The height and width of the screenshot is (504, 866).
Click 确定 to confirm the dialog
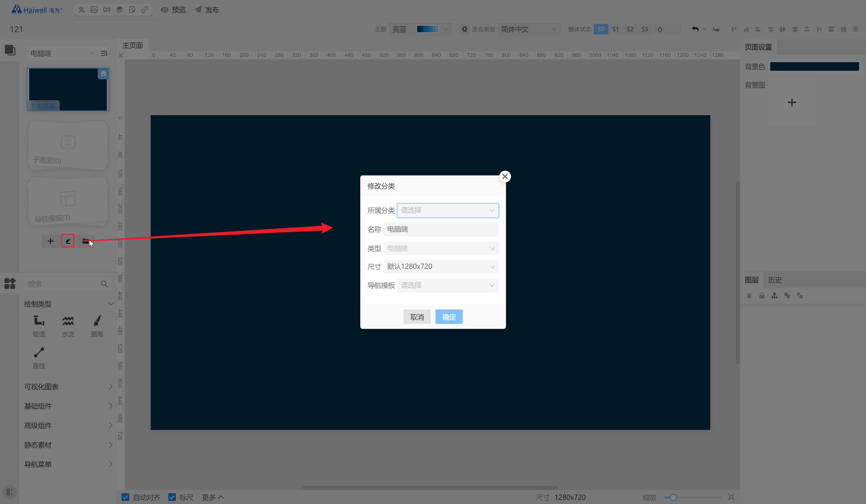pyautogui.click(x=449, y=317)
